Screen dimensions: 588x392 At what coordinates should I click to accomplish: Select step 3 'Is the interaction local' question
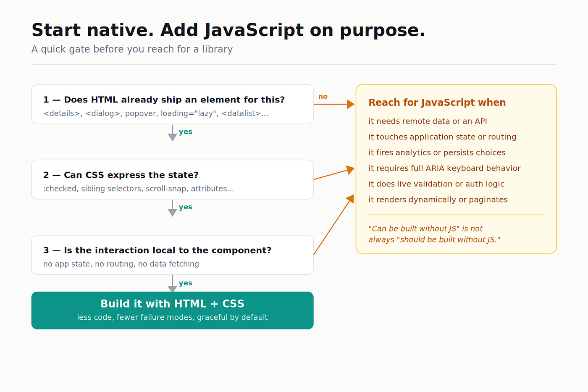click(157, 250)
